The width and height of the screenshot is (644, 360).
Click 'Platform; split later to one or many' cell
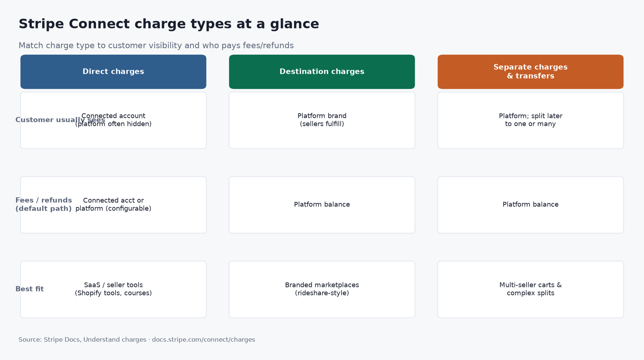(x=531, y=120)
